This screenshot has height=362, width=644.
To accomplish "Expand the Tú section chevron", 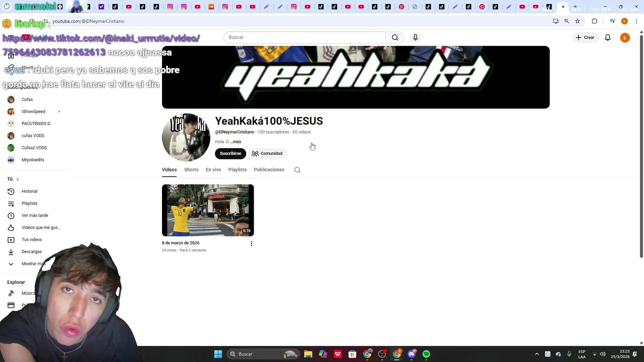I will [x=17, y=179].
